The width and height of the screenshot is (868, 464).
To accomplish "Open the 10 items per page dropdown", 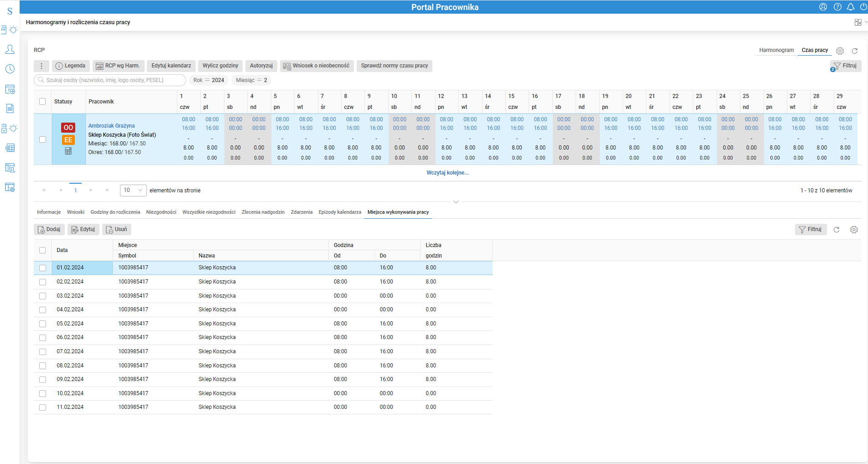I will coord(133,190).
